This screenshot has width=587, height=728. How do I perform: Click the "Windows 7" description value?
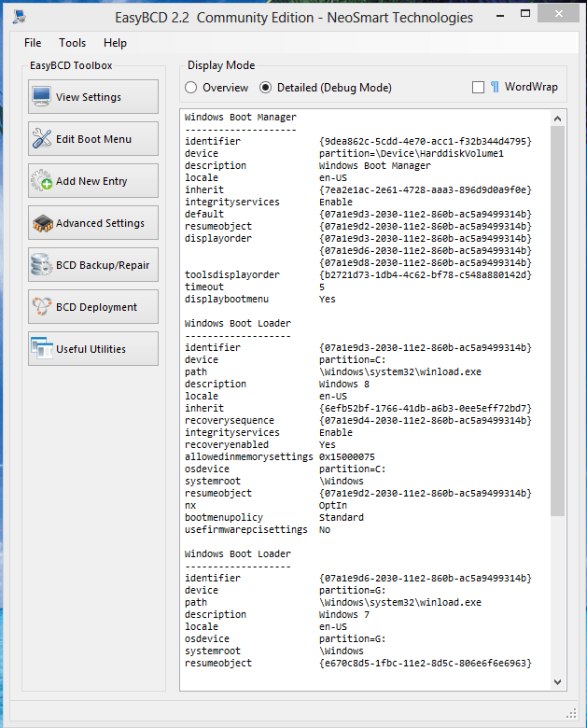(x=344, y=614)
